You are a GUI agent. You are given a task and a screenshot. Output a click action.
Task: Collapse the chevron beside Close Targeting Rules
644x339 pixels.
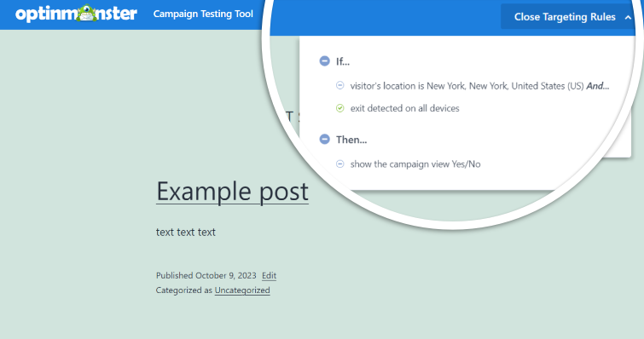point(628,17)
